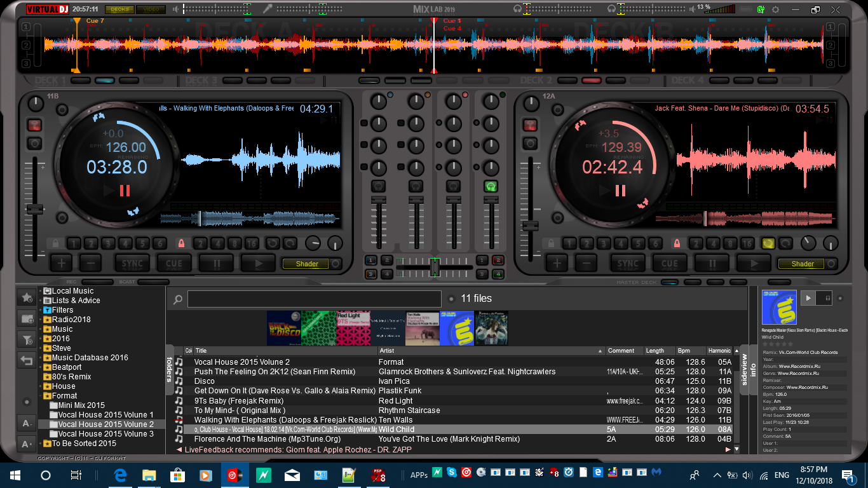
Task: Expand the House folder
Action: tap(40, 386)
